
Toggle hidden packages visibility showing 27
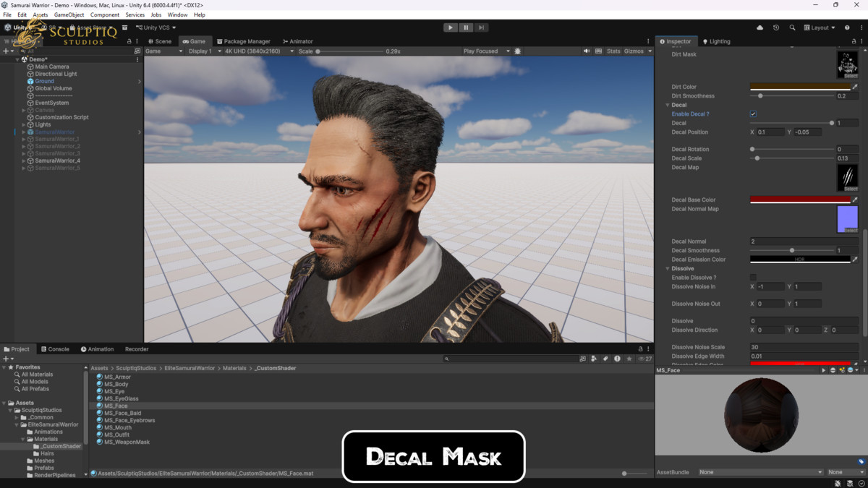click(x=645, y=359)
